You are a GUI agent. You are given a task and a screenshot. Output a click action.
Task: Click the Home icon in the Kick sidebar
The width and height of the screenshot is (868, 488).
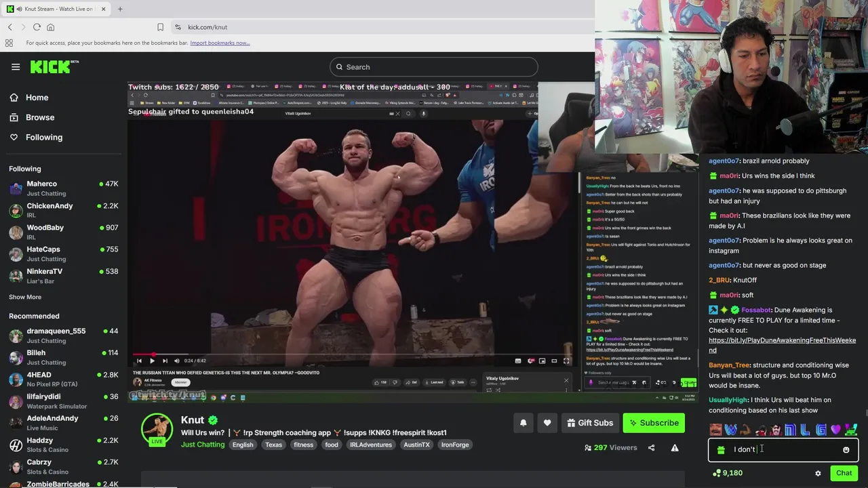coord(14,98)
